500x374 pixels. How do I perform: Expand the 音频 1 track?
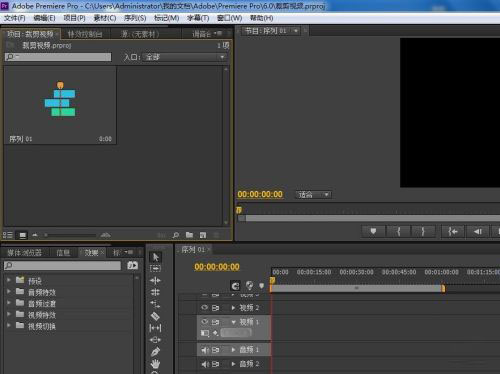233,350
